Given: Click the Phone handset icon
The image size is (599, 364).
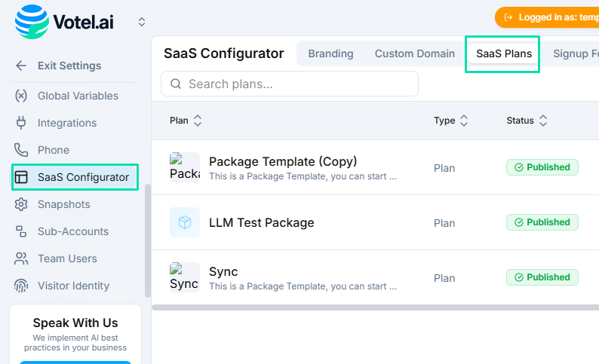Looking at the screenshot, I should [x=21, y=150].
